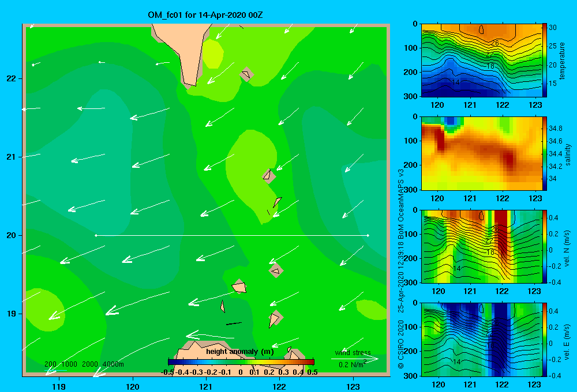
Task: Open the salinity depth-section plot
Action: [x=482, y=153]
